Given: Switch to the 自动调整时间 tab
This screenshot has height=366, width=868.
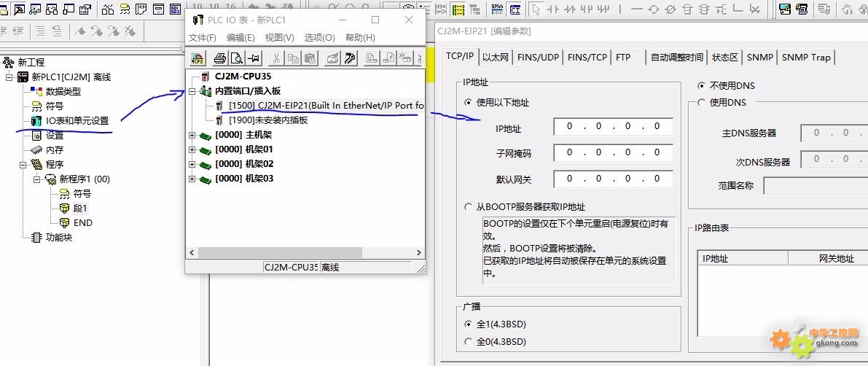Looking at the screenshot, I should click(x=676, y=58).
